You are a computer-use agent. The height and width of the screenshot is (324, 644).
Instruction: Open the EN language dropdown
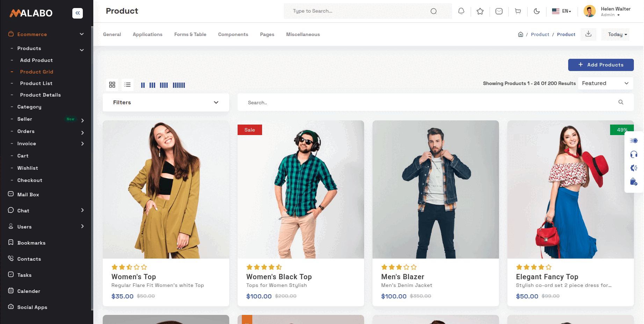(562, 11)
